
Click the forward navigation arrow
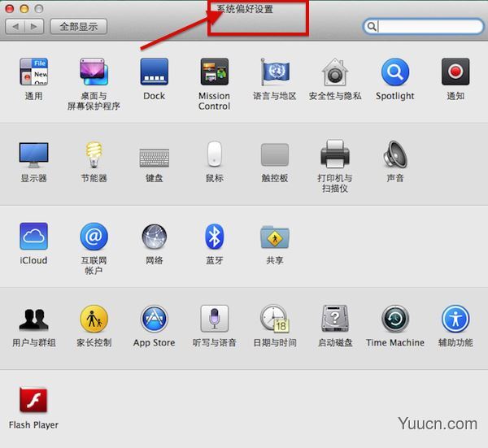(33, 26)
